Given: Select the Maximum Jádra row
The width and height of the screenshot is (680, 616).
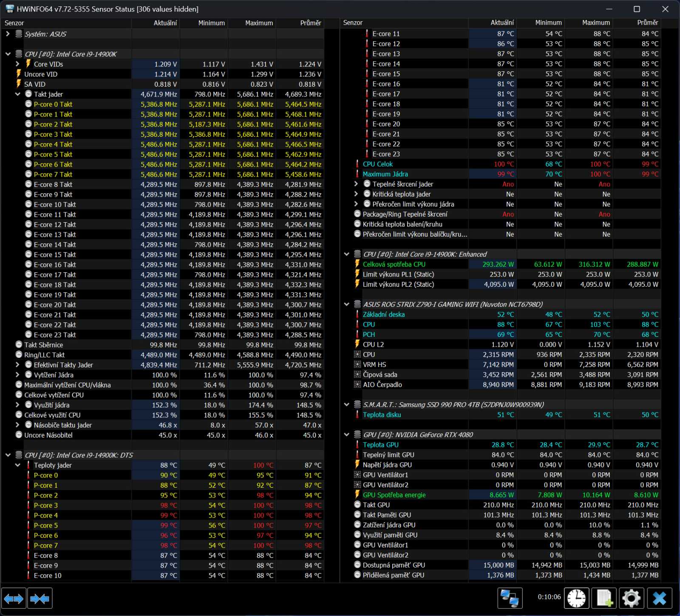Looking at the screenshot, I should pyautogui.click(x=501, y=174).
